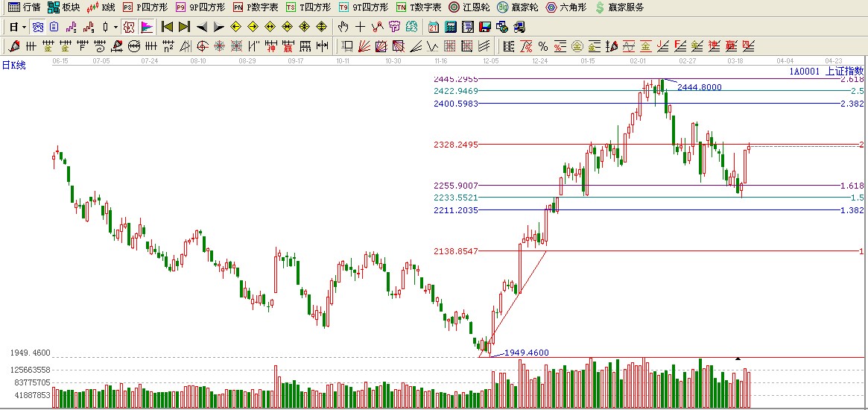Open the 行情 market quotes view
868x410 pixels.
(24, 7)
